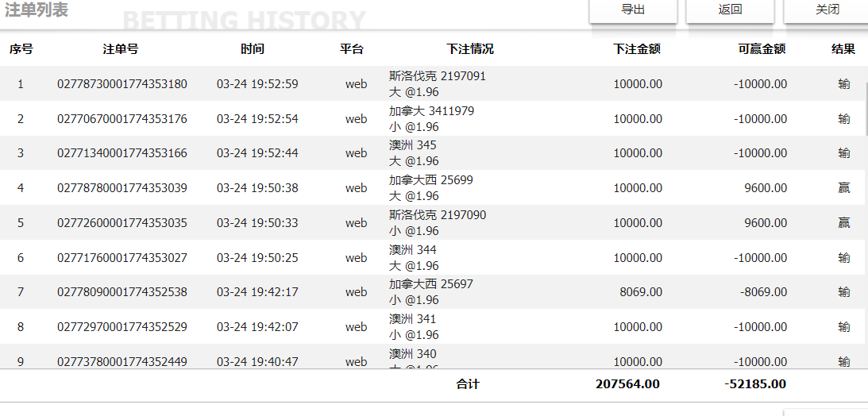
Task: Click the 导出 export button
Action: point(632,10)
